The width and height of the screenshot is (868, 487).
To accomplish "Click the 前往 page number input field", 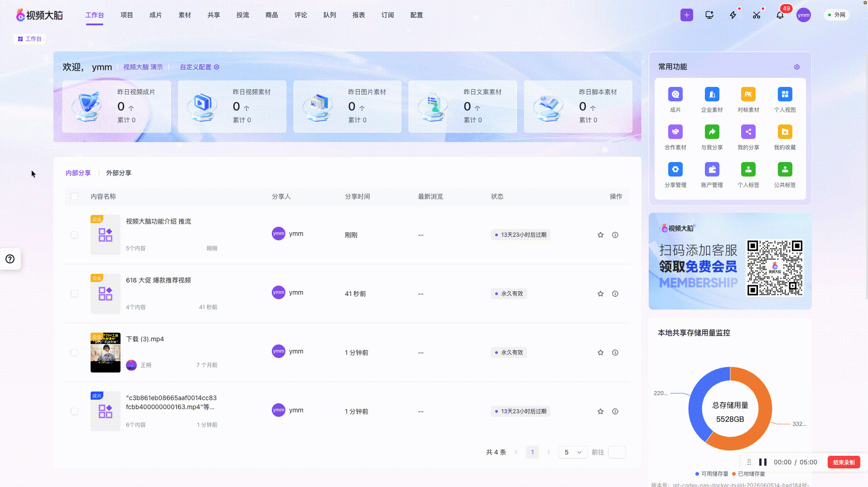I will 617,452.
